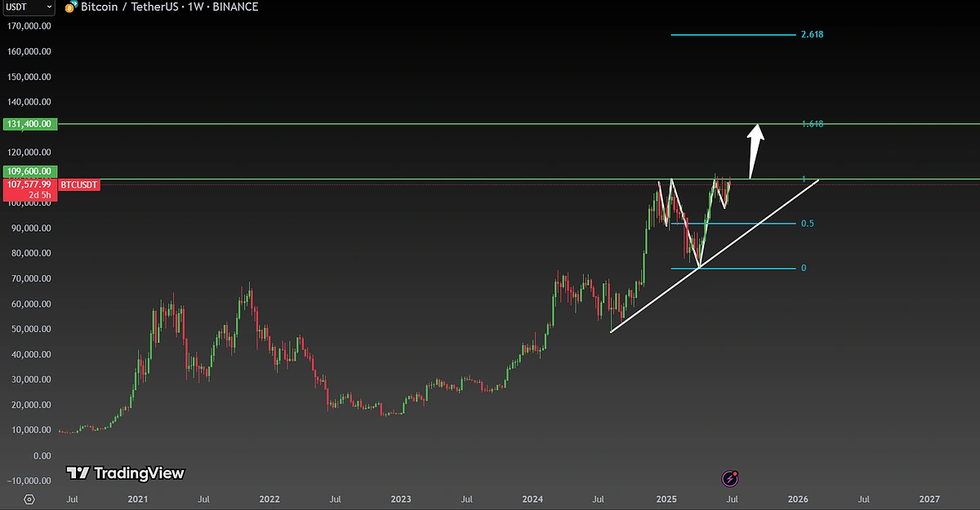Click the 170,000.00 mark on price scale
Screen dimensions: 980x510
(x=29, y=26)
